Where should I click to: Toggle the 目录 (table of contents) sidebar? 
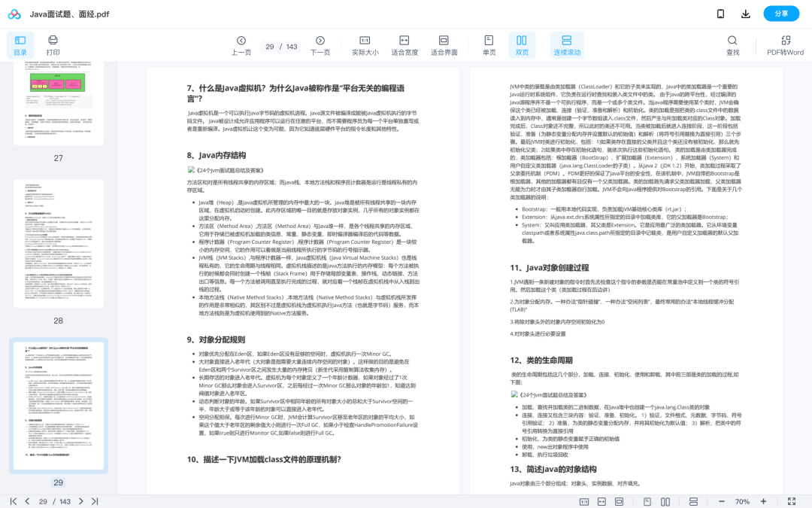coord(20,45)
